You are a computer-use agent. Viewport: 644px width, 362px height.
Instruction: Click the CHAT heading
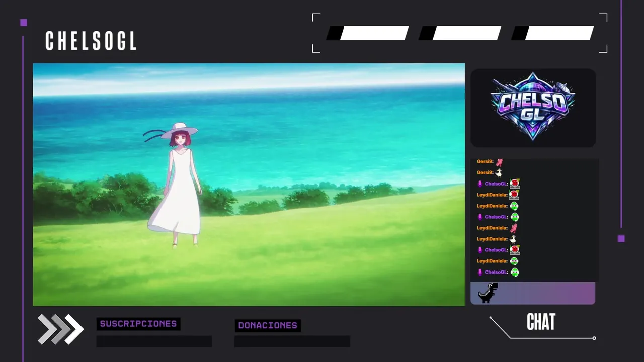click(541, 322)
